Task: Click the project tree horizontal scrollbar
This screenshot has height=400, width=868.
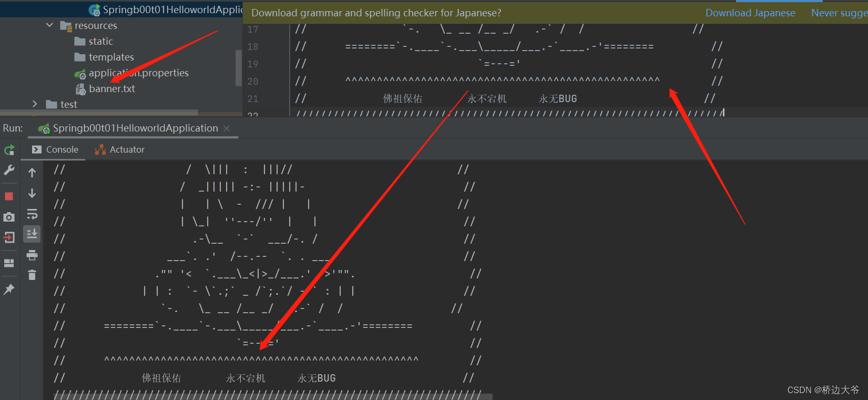Action: 99,112
